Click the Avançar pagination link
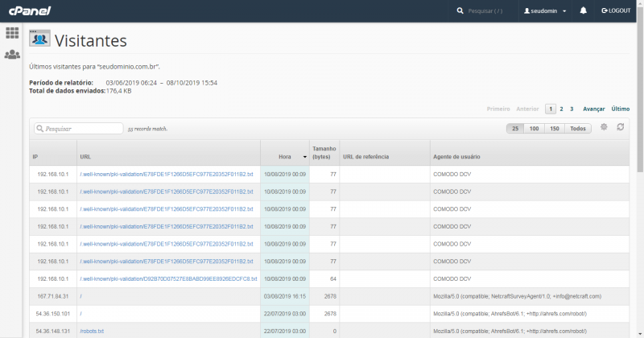644x338 pixels. click(594, 109)
